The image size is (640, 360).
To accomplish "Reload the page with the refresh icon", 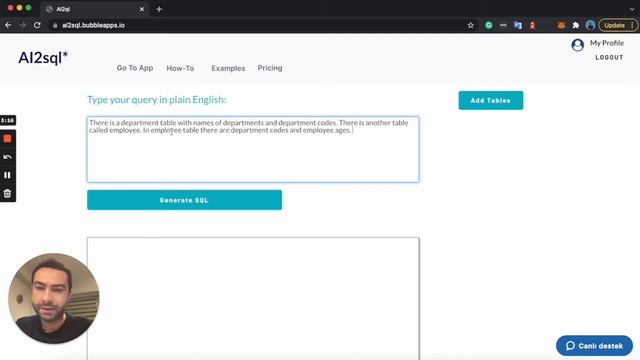I will point(37,25).
